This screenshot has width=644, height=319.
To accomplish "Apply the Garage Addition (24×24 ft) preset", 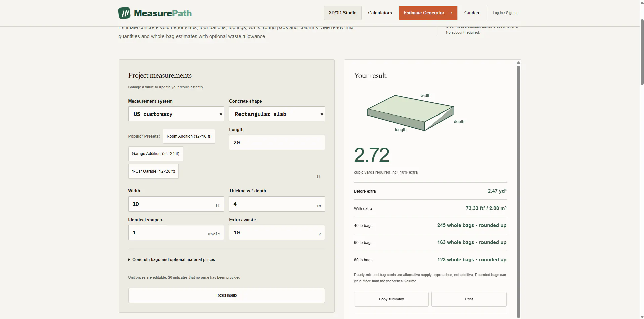I will [155, 154].
